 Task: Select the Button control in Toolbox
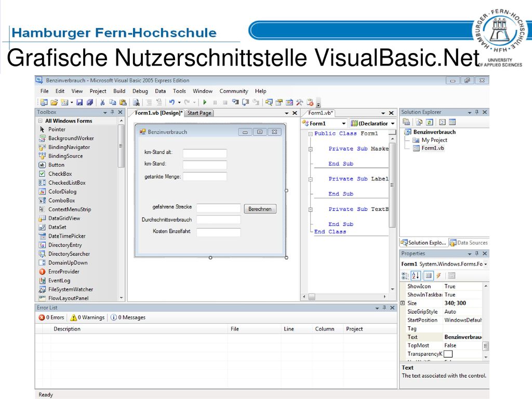pos(56,165)
